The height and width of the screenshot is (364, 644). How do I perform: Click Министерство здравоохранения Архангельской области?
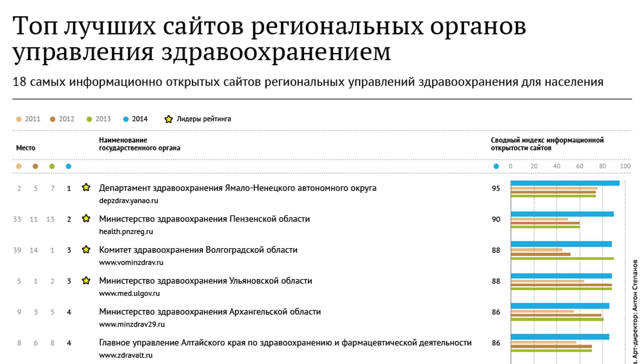click(210, 312)
